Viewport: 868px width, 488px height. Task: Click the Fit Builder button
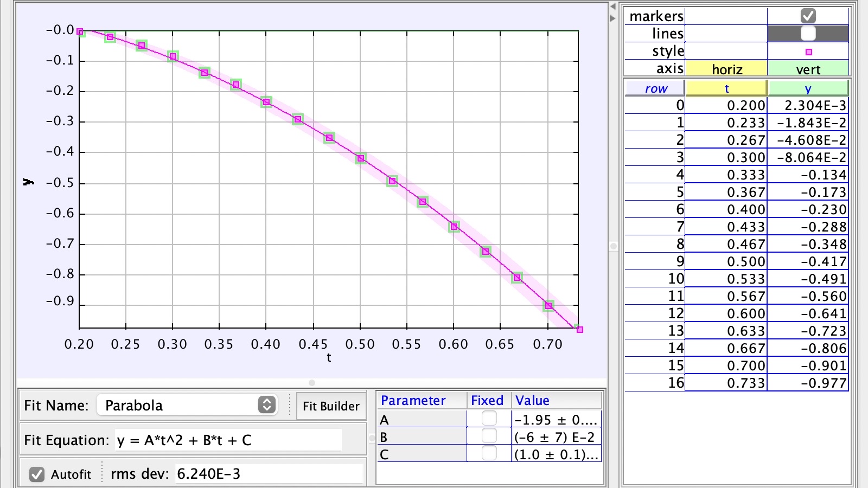coord(331,406)
